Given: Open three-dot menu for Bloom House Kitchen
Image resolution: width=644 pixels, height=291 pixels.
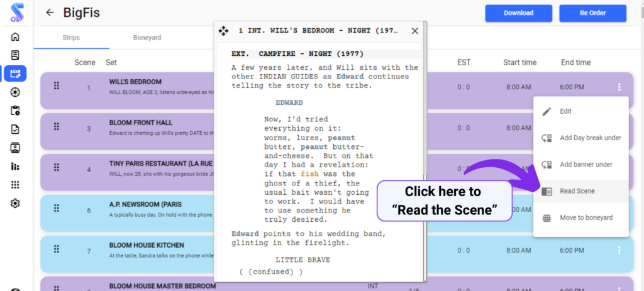Looking at the screenshot, I should (x=619, y=250).
